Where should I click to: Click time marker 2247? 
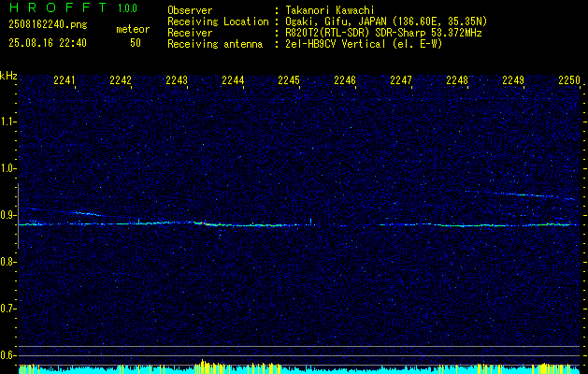coord(401,80)
